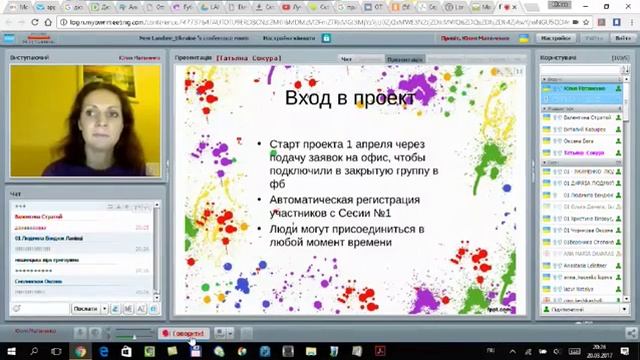Viewport: 640px width, 360px height.
Task: Click the green status icon of Татьяна Сокура
Action: 618,153
